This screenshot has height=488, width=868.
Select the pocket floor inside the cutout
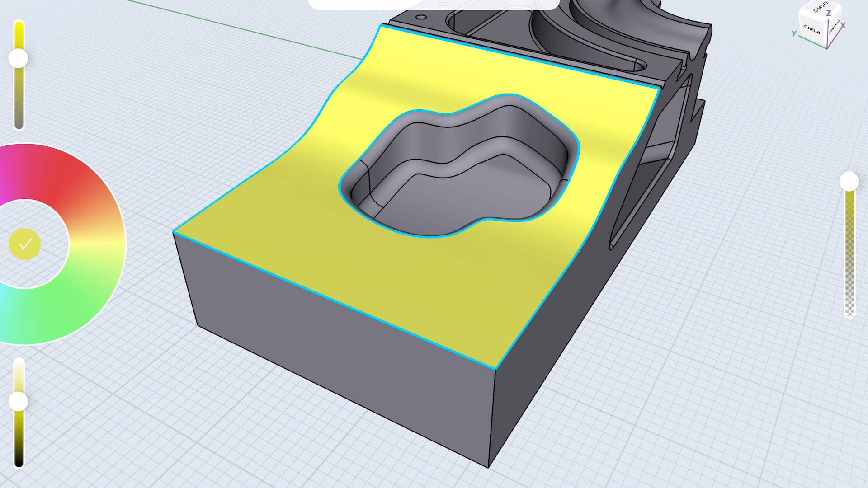[x=470, y=194]
